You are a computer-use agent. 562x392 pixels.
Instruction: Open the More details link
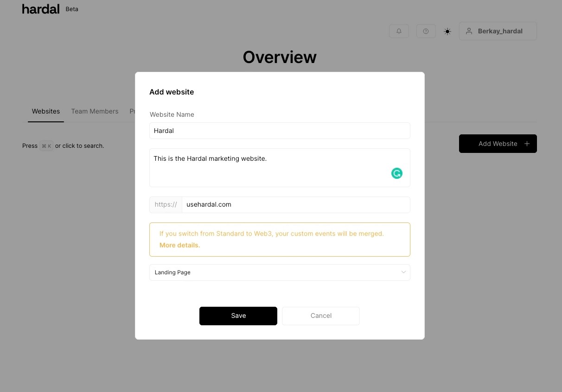pyautogui.click(x=179, y=245)
